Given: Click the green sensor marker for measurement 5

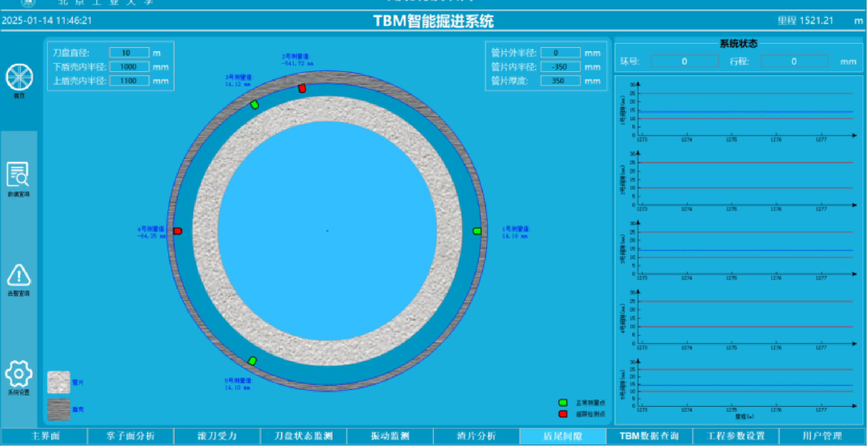Looking at the screenshot, I should (x=252, y=361).
